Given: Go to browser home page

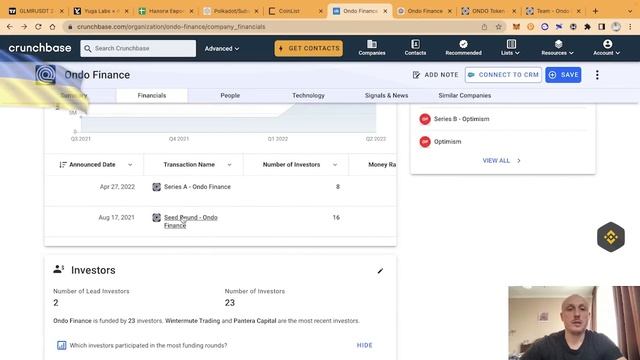Looking at the screenshot, I should click(52, 27).
